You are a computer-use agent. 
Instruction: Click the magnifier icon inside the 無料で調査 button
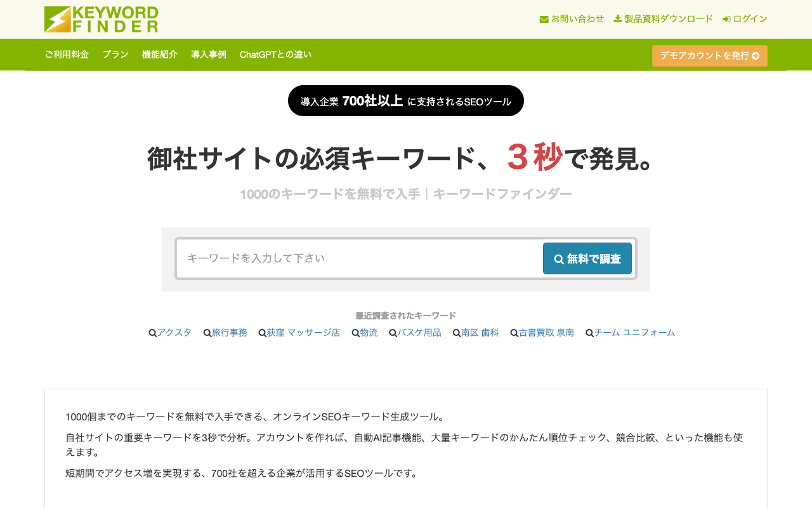pyautogui.click(x=559, y=258)
